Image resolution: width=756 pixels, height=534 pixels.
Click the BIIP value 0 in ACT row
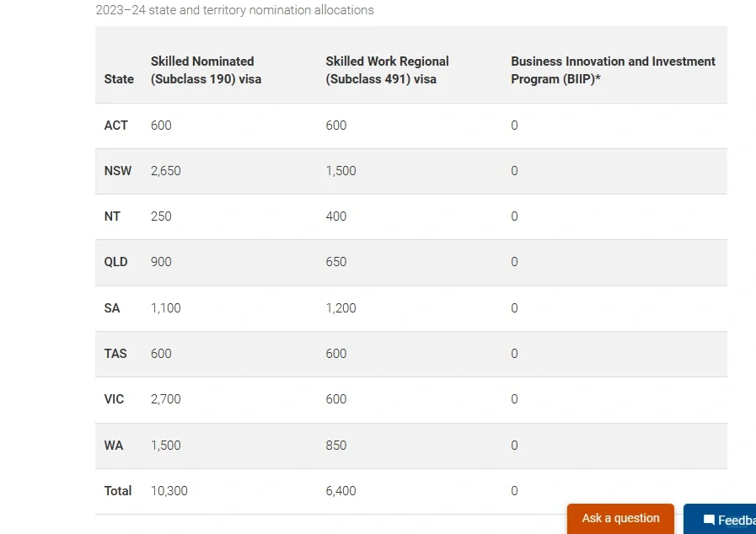click(514, 125)
